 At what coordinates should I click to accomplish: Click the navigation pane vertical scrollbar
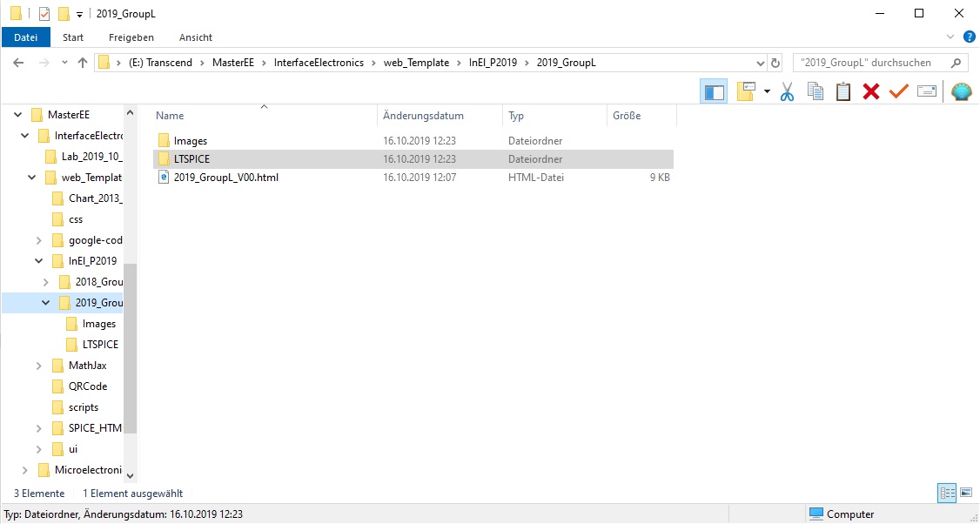(x=131, y=348)
